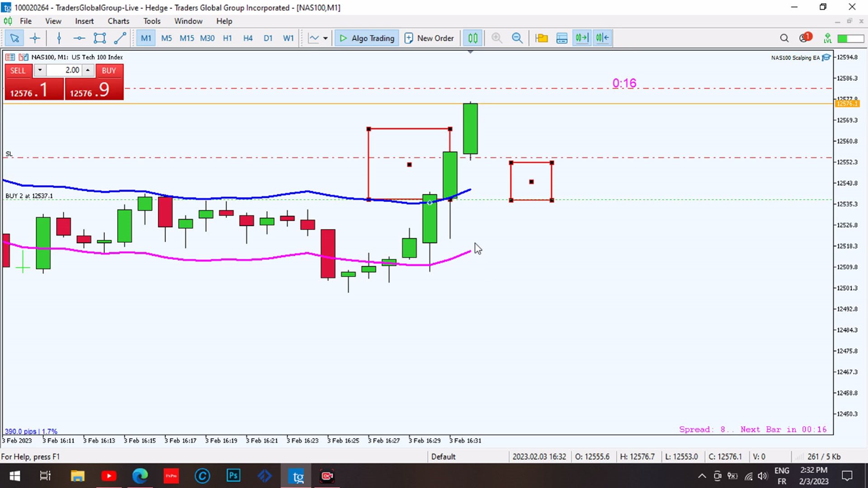Open the Charts menu
This screenshot has width=868, height=488.
(118, 21)
